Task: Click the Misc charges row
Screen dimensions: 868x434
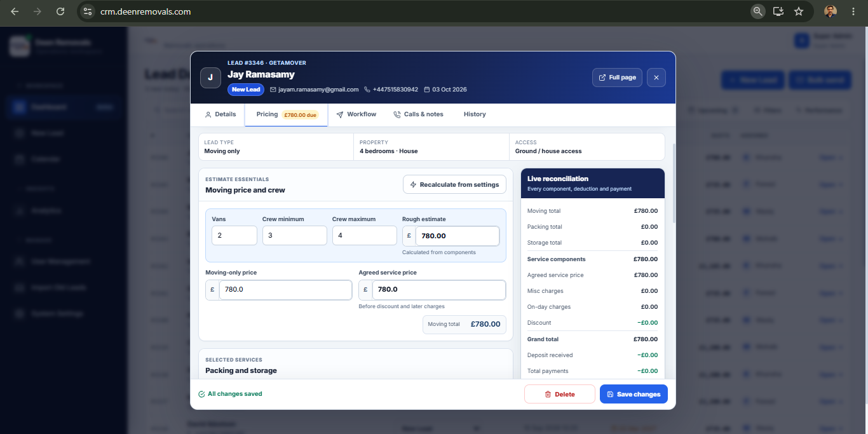Action: (x=593, y=291)
